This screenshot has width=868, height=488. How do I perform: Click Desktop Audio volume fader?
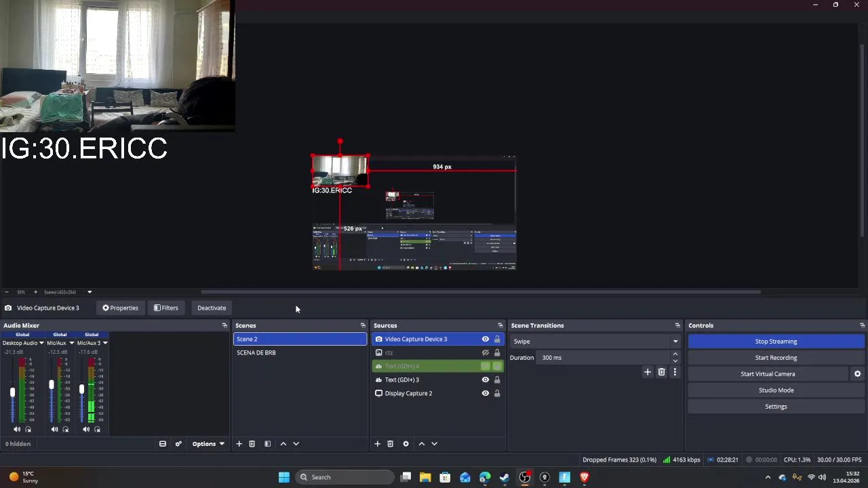[x=12, y=392]
